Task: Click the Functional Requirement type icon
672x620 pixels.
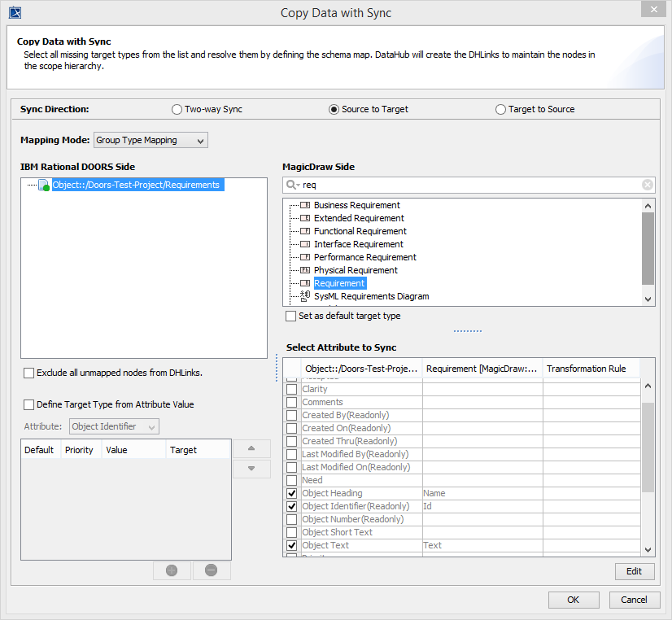Action: coord(305,232)
